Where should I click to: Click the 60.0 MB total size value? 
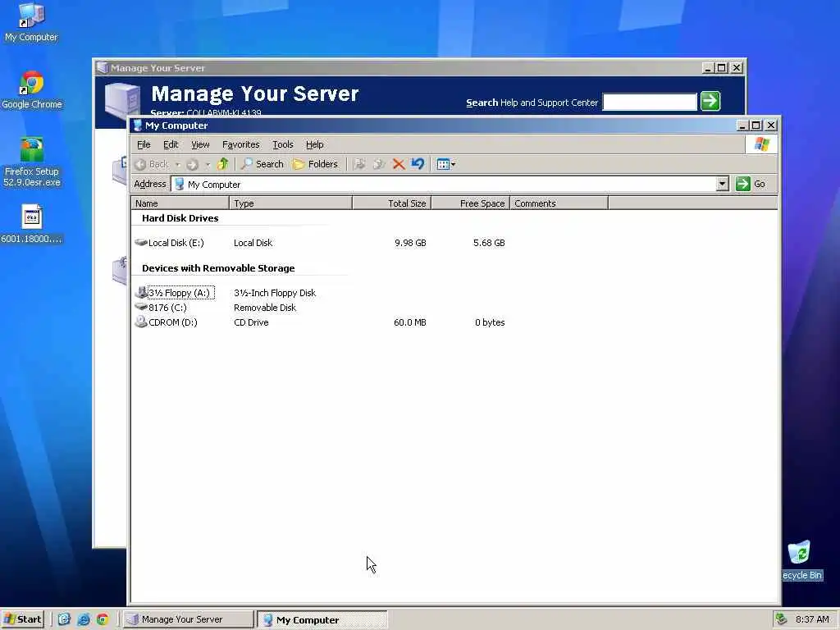(410, 322)
